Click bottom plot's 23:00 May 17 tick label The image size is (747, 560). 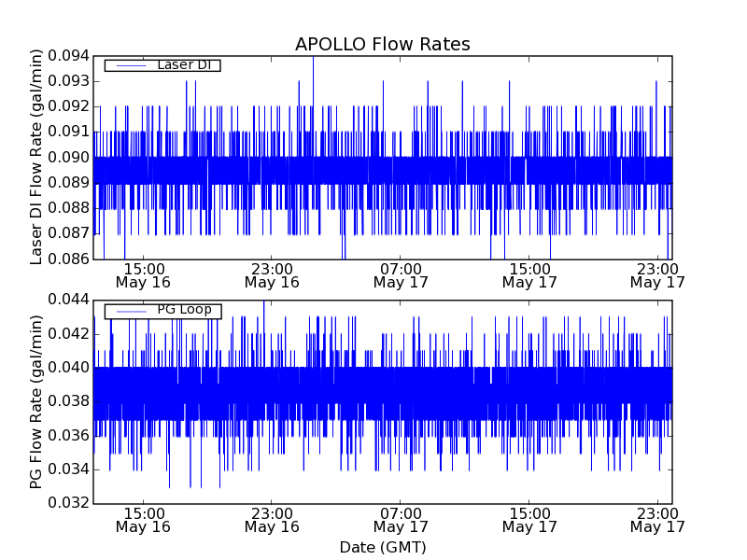(x=657, y=520)
